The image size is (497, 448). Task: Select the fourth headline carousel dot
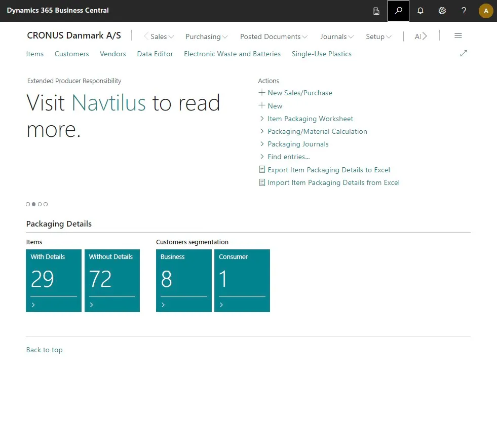point(46,204)
